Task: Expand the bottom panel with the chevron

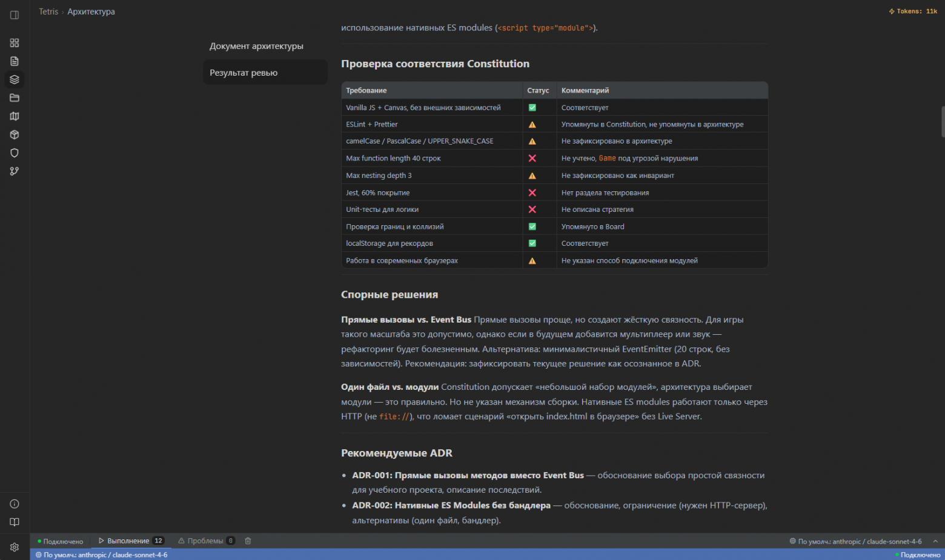Action: point(935,541)
